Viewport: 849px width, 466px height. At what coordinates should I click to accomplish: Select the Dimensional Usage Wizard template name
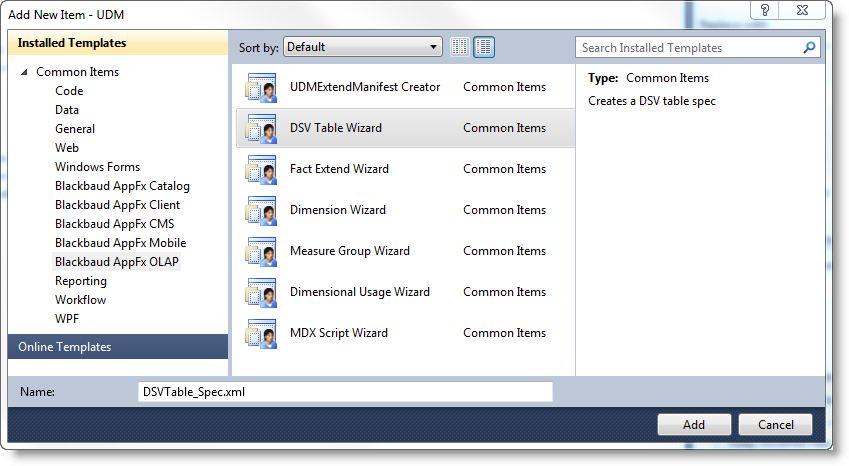pos(360,292)
